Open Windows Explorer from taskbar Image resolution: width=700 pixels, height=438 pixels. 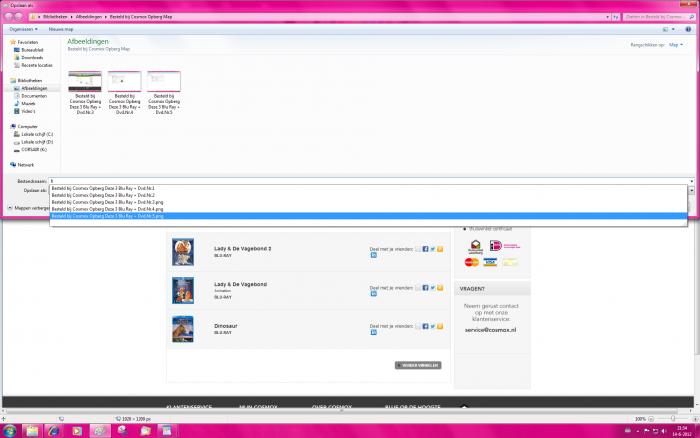32,431
